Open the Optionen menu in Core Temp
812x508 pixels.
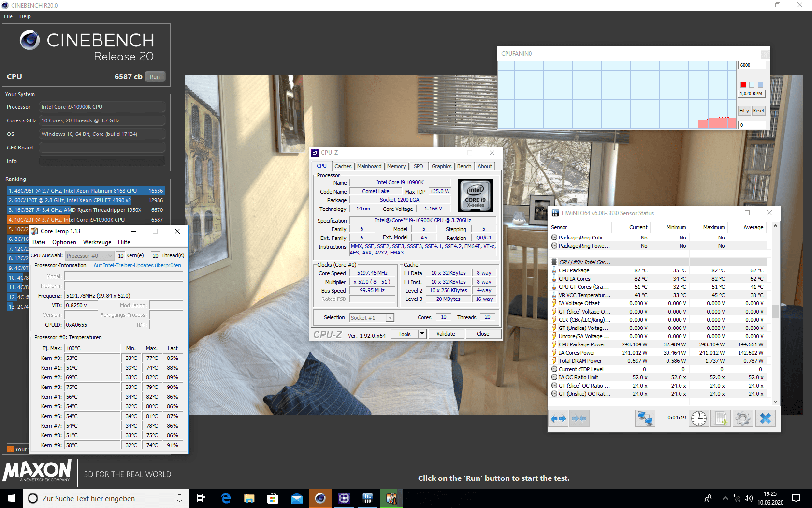point(64,242)
